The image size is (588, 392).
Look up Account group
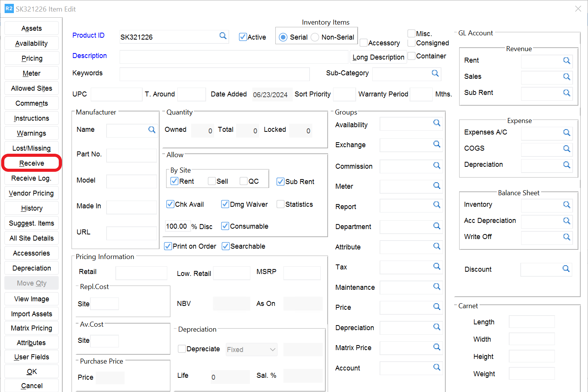436,367
